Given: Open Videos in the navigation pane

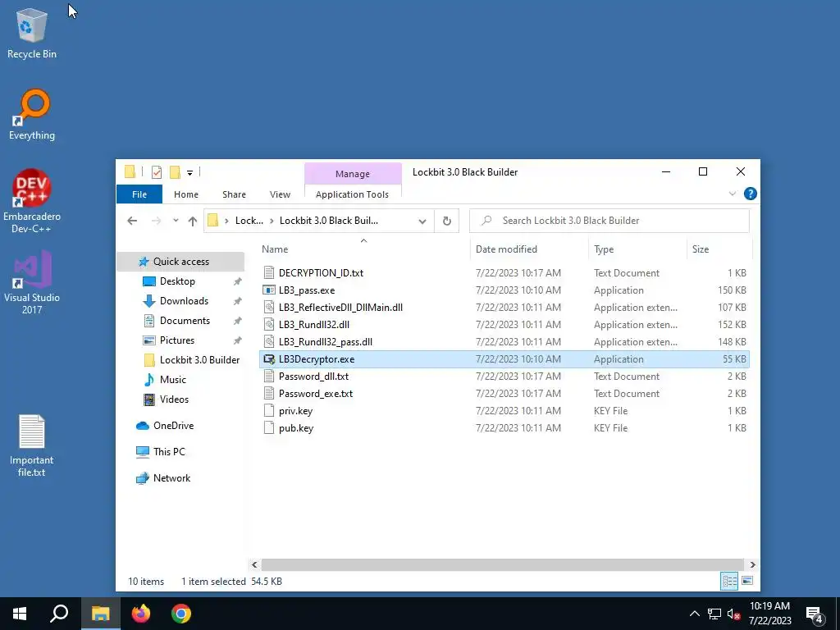Looking at the screenshot, I should (174, 399).
